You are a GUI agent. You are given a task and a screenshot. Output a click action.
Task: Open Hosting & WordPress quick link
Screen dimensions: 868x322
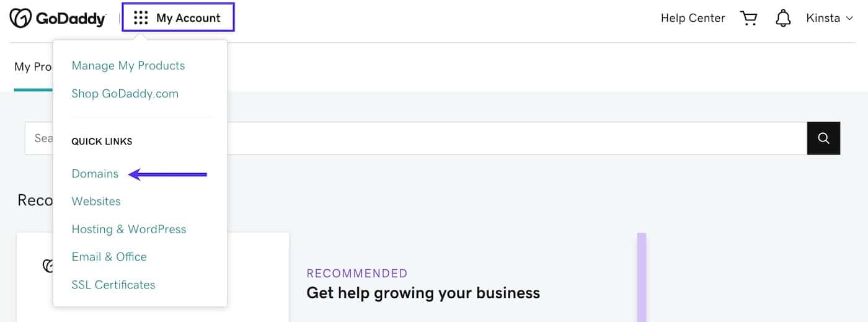129,229
